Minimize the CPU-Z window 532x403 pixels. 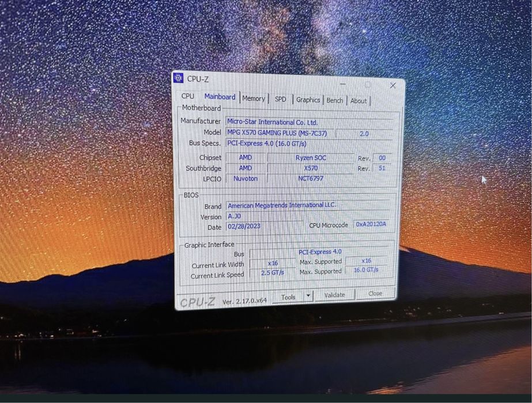click(x=343, y=83)
